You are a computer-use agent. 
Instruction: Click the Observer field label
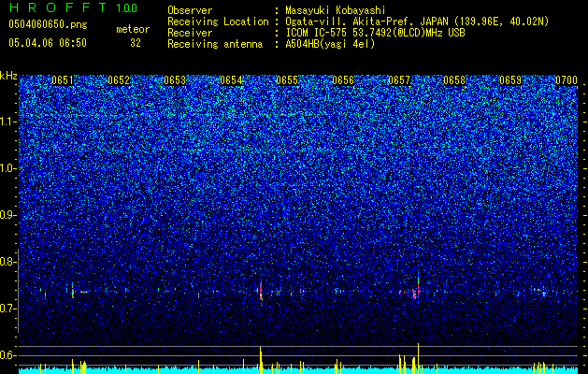pyautogui.click(x=190, y=10)
